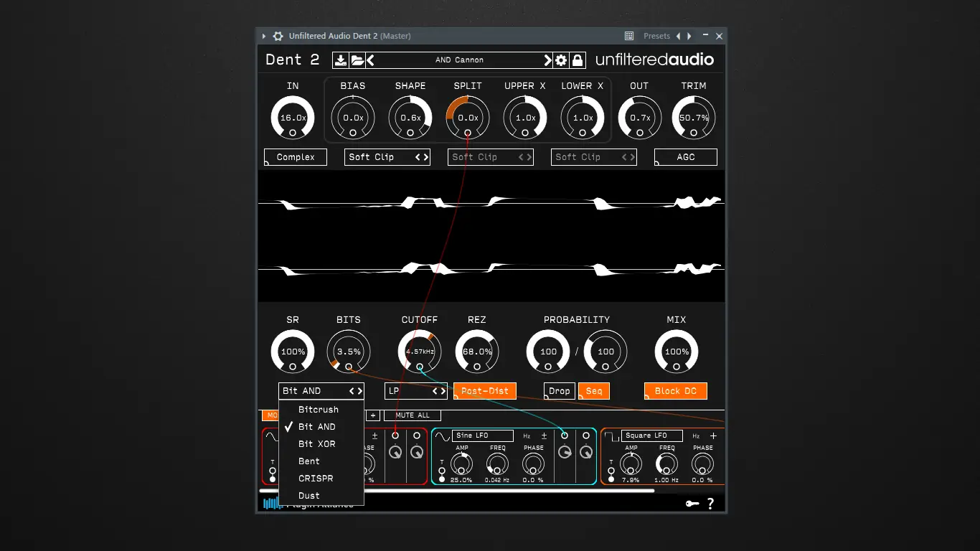Go to next preset after AND Cannon
Image resolution: width=980 pixels, height=551 pixels.
click(x=547, y=60)
